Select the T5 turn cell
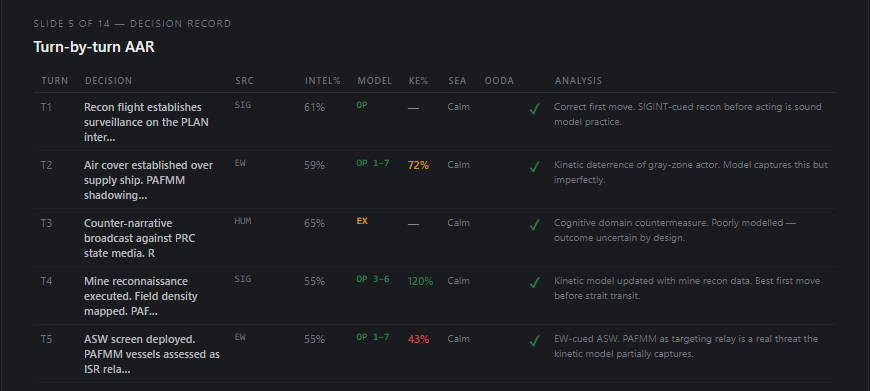This screenshot has width=870, height=391. click(x=47, y=339)
